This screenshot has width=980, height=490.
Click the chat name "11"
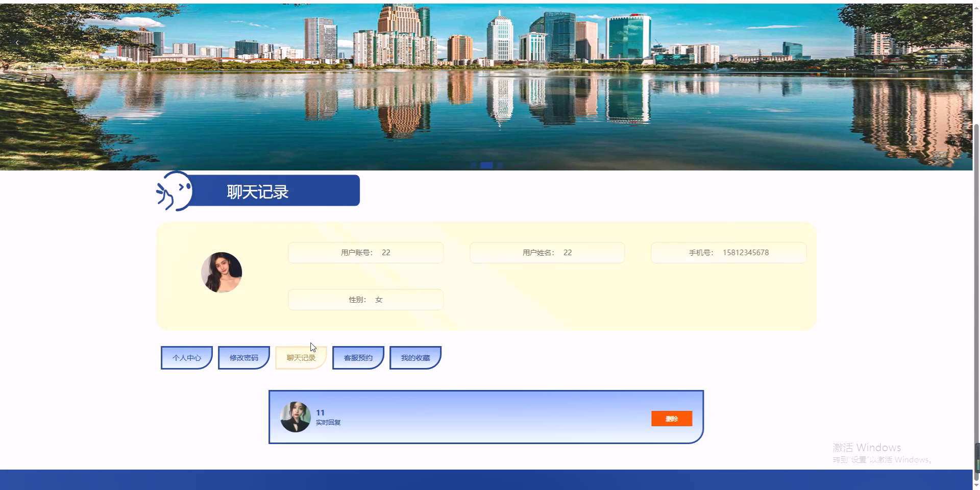coord(320,412)
